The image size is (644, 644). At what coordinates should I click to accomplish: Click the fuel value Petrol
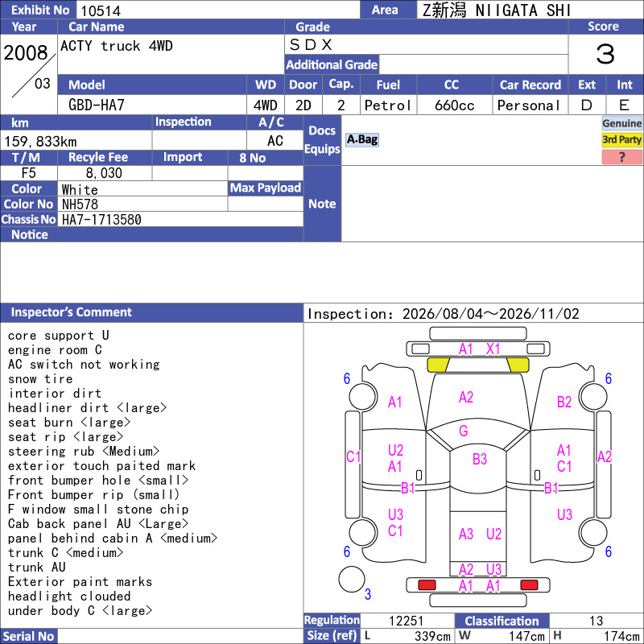tap(388, 105)
